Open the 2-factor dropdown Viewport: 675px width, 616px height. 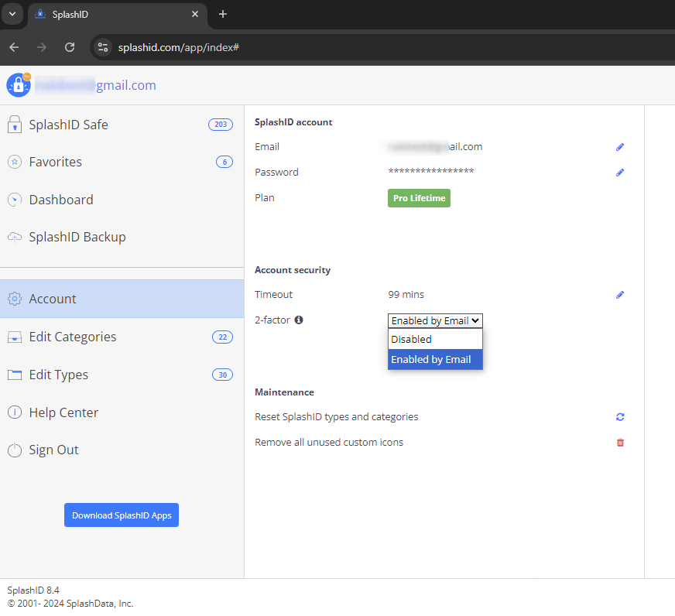click(435, 320)
